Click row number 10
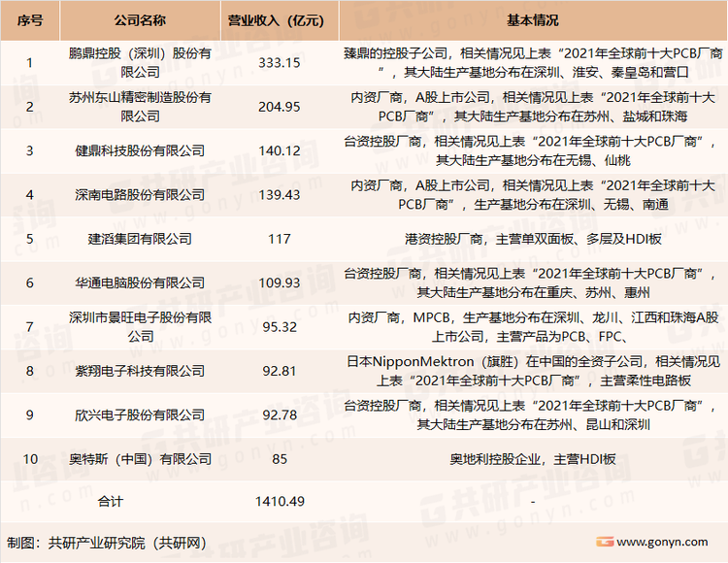The width and height of the screenshot is (728, 563). coord(30,459)
